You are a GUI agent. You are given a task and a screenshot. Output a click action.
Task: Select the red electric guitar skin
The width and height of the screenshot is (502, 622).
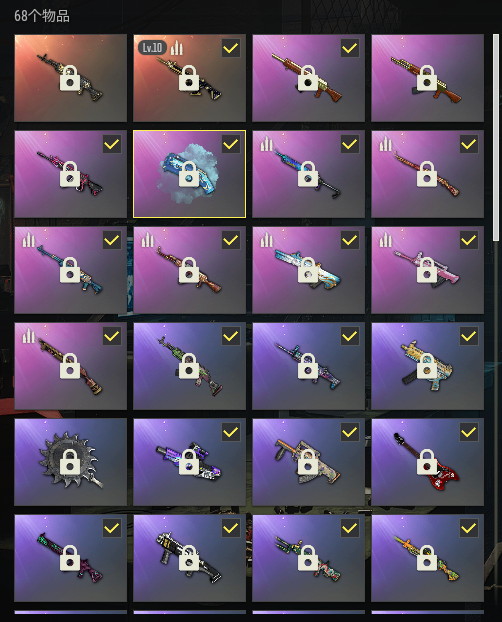pyautogui.click(x=427, y=462)
